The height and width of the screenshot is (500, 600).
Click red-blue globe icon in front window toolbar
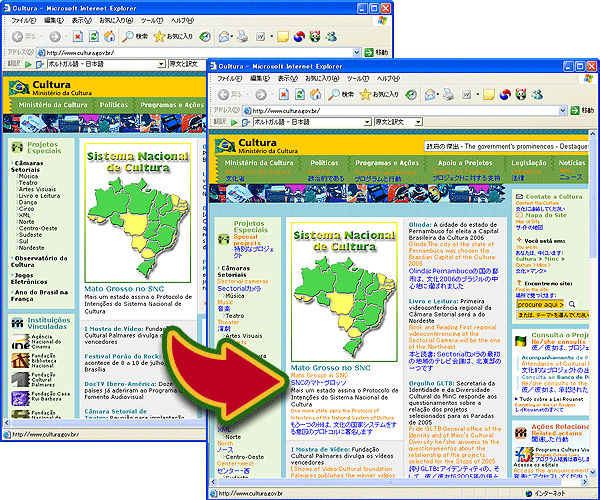click(505, 94)
